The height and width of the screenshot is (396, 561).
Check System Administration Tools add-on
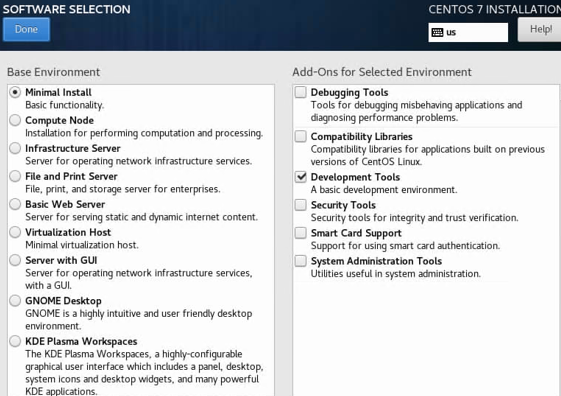pos(301,261)
